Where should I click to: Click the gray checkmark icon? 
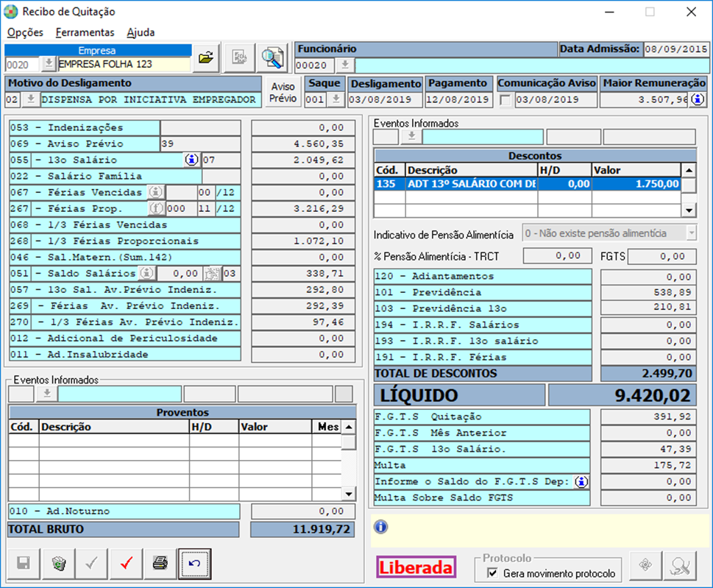click(x=92, y=564)
